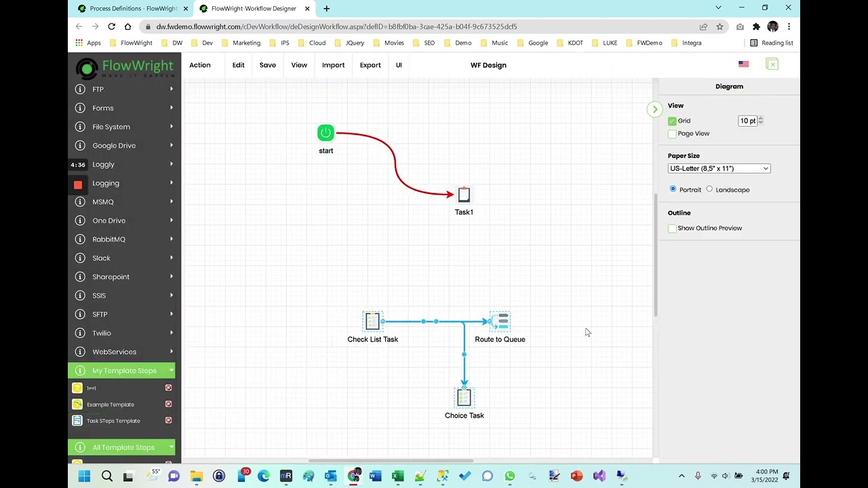
Task: Increase the grid size stepper
Action: 760,119
